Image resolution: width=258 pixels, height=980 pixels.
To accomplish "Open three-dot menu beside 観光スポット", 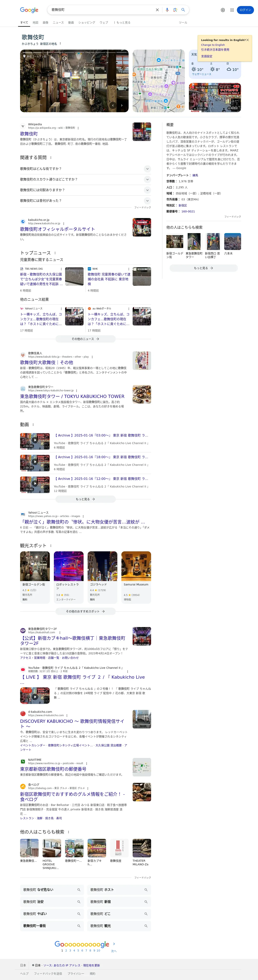I will pyautogui.click(x=51, y=546).
